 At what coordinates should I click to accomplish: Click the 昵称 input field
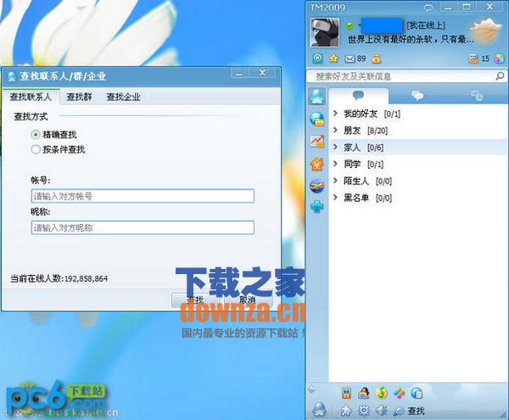point(143,228)
